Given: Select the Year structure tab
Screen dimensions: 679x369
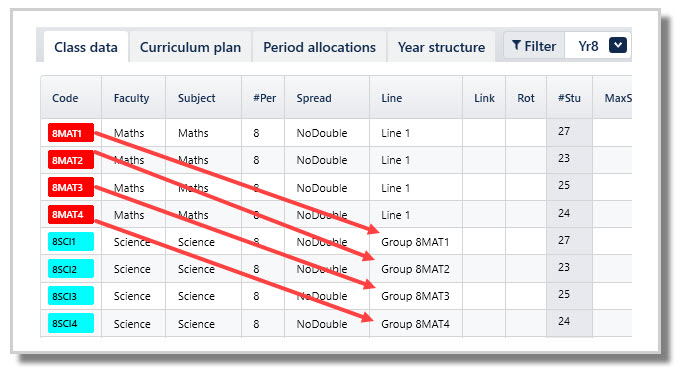Looking at the screenshot, I should click(x=441, y=47).
